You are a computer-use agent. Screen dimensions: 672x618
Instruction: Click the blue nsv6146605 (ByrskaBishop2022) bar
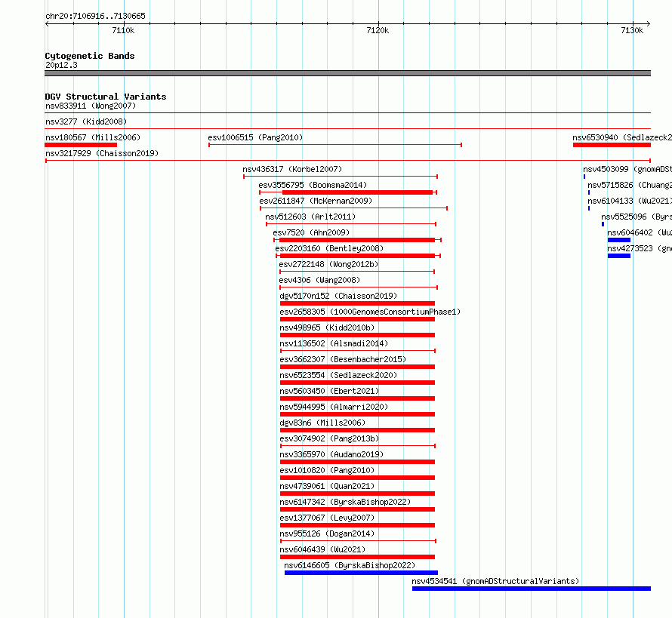(x=361, y=573)
